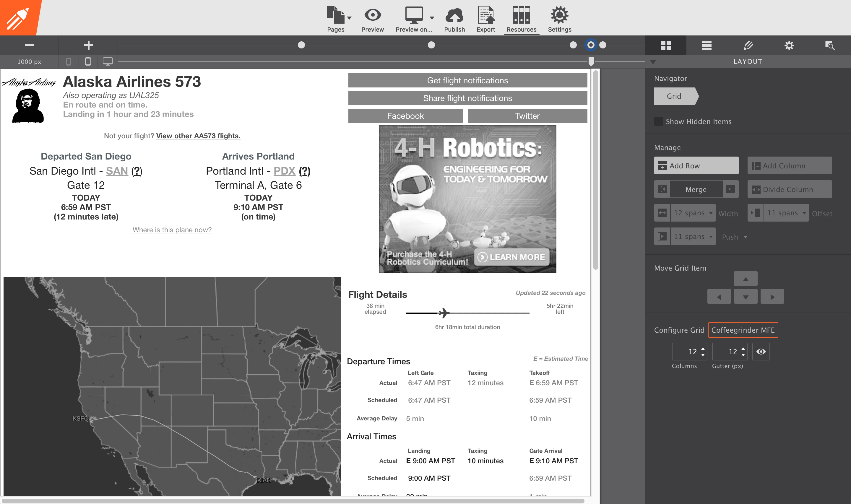Open the Resources library icon
This screenshot has width=851, height=504.
(x=521, y=15)
